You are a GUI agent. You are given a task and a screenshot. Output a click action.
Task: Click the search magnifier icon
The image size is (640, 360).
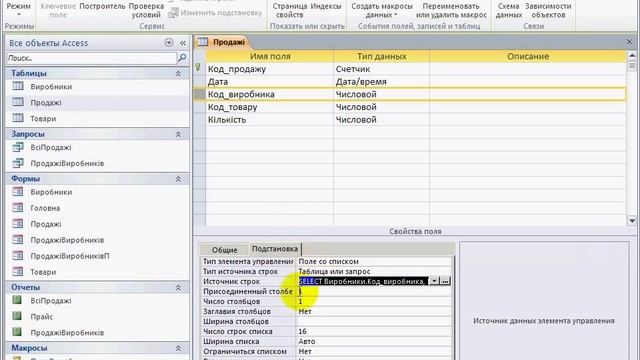tap(182, 58)
